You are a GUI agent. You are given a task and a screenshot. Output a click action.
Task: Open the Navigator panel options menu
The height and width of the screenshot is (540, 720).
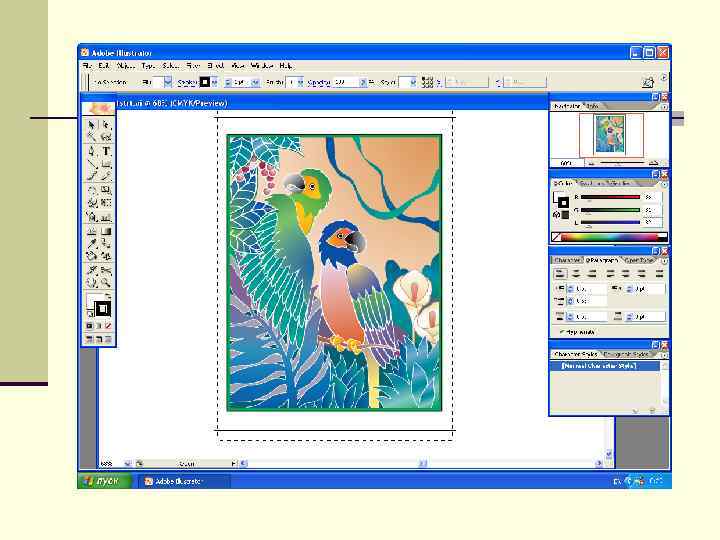pyautogui.click(x=664, y=107)
